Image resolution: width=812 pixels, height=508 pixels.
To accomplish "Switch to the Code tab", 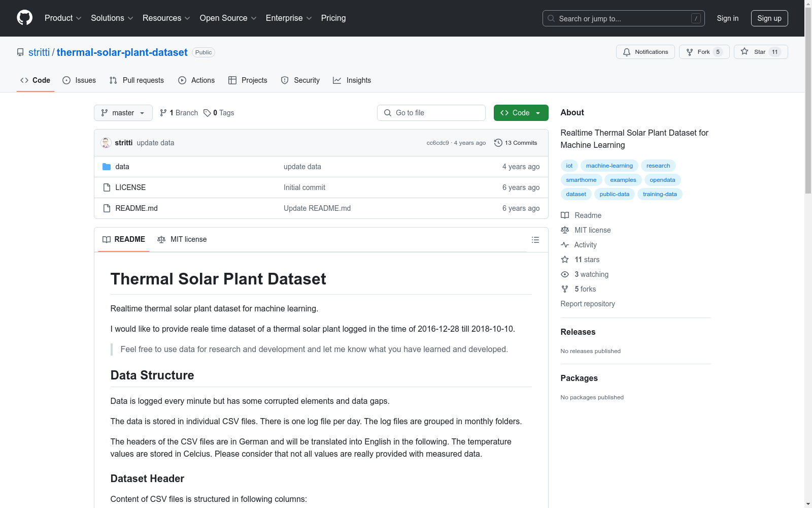I will (36, 80).
